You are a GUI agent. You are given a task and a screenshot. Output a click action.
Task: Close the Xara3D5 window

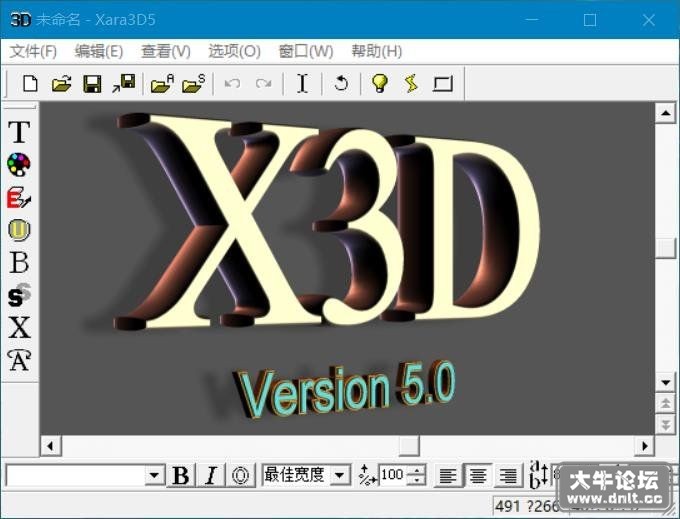tap(649, 20)
